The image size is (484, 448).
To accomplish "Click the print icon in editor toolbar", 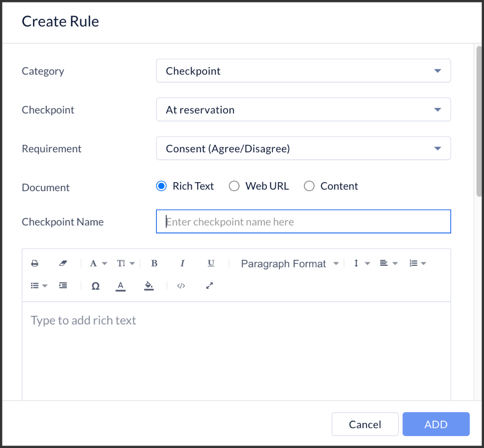I will pyautogui.click(x=35, y=263).
